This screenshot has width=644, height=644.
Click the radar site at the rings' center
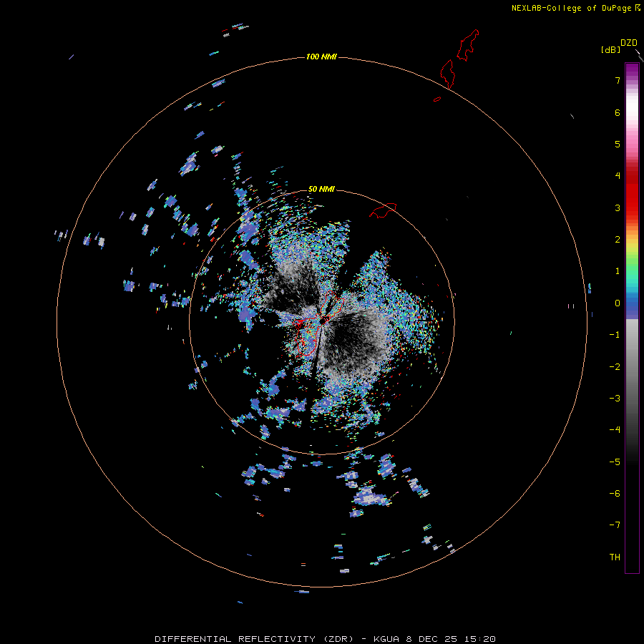click(x=322, y=321)
